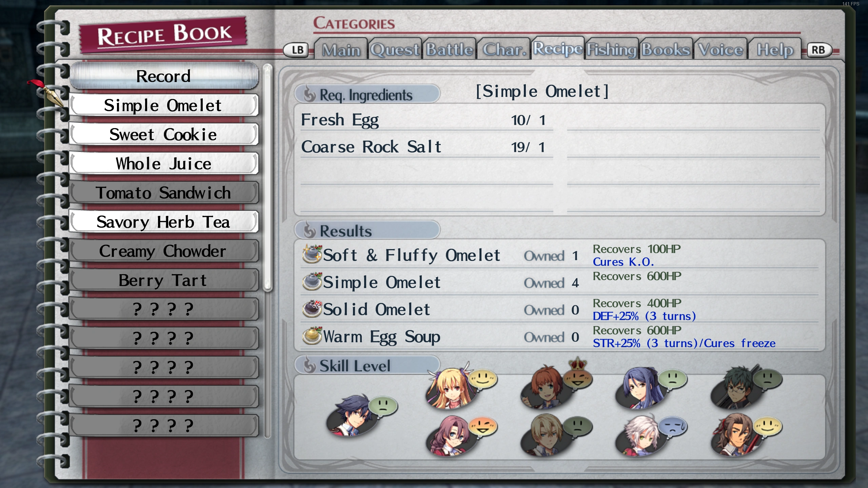
Task: Click the Solid Omelet dish icon
Action: [x=312, y=308]
